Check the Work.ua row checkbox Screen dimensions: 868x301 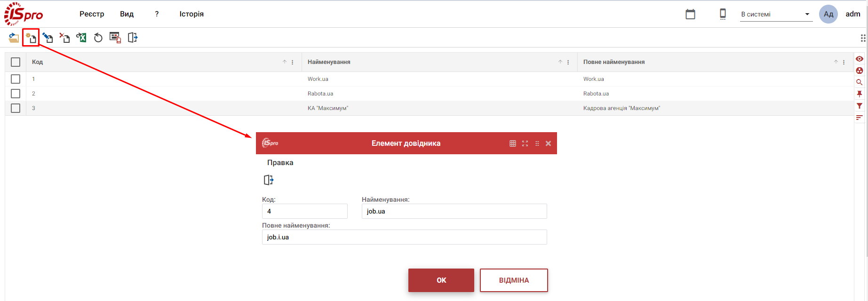tap(16, 79)
